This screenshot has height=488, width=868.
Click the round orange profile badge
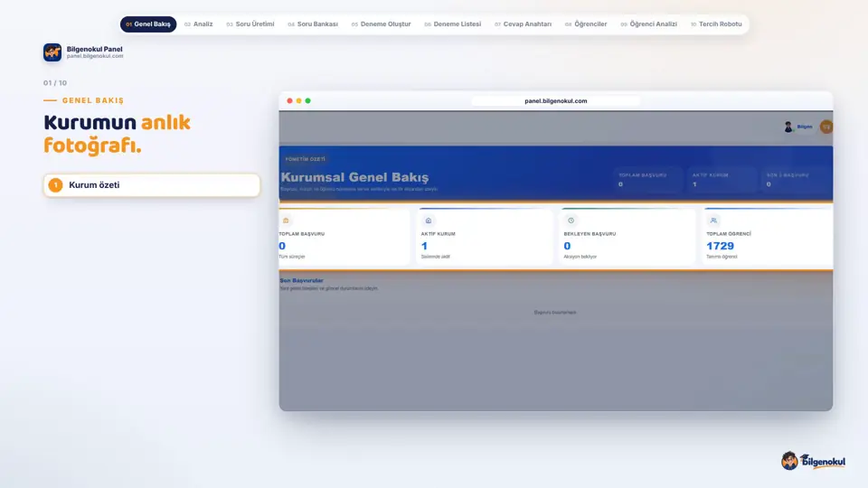pyautogui.click(x=826, y=127)
